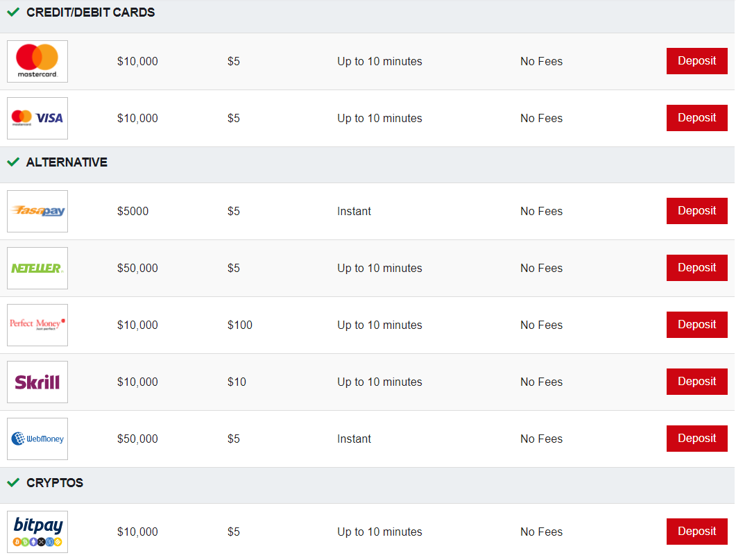Collapse the CRYPTOS section header
This screenshot has height=560, width=736.
[x=367, y=485]
